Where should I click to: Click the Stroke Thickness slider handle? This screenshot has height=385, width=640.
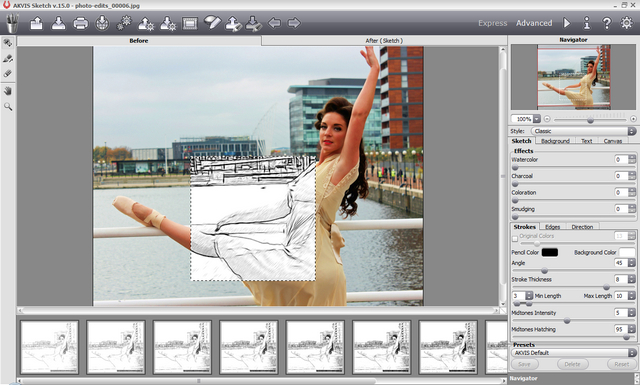(x=607, y=287)
